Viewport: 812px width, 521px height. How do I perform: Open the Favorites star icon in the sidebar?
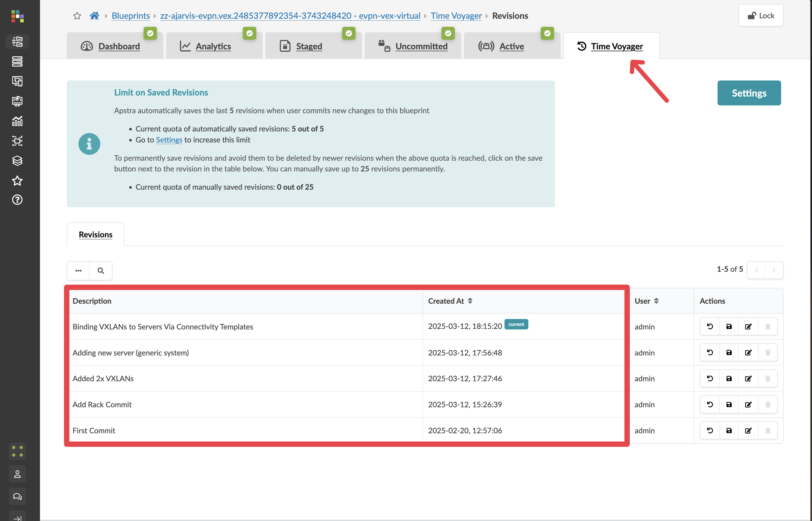[x=17, y=181]
